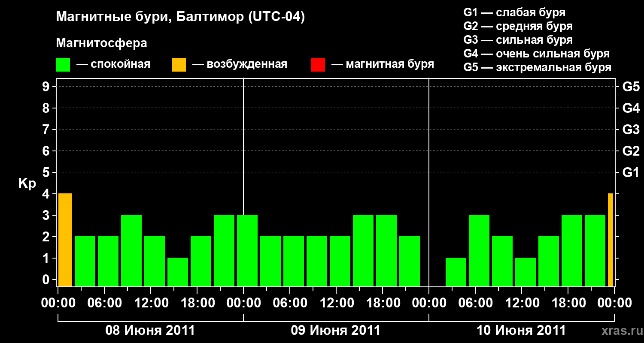Click '00:00' label between 09 and 10 Июня

tap(429, 303)
